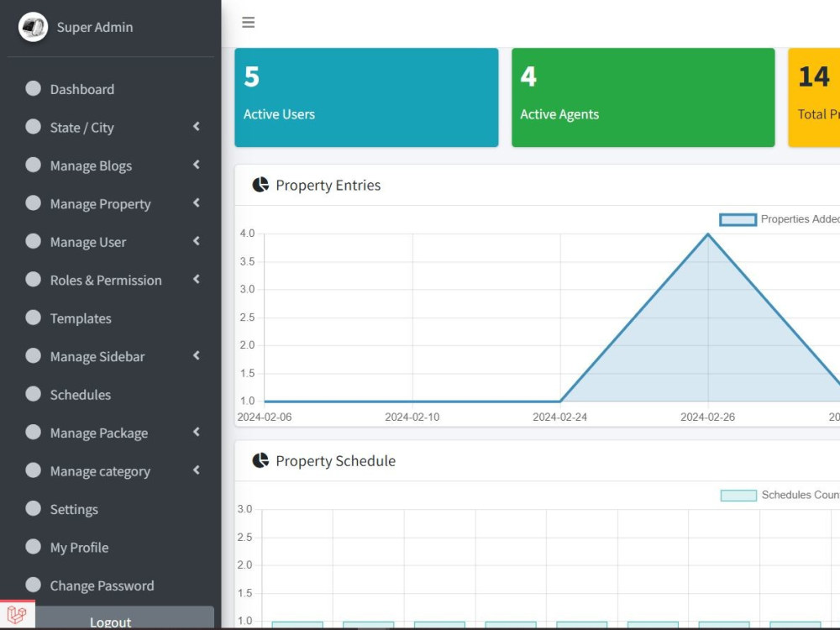840x630 pixels.
Task: Toggle sidebar with the hamburger menu icon
Action: tap(248, 23)
